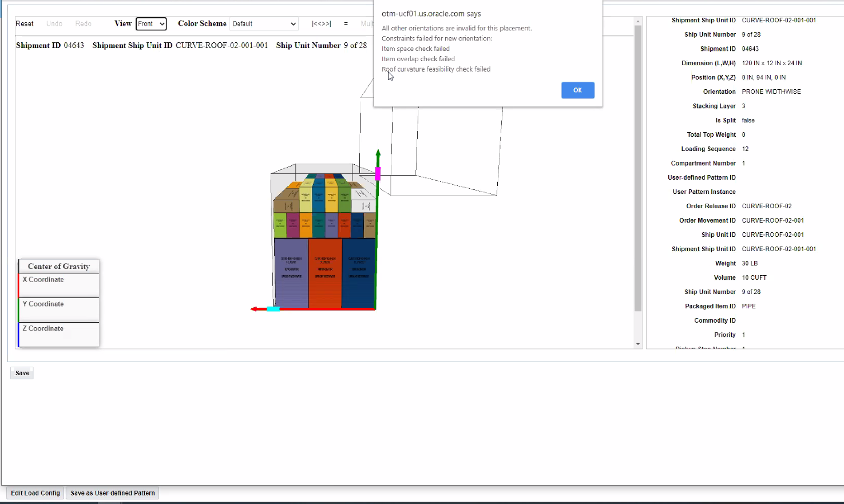The width and height of the screenshot is (844, 504).
Task: Select the magenta box in the middle row
Action: pos(292,225)
